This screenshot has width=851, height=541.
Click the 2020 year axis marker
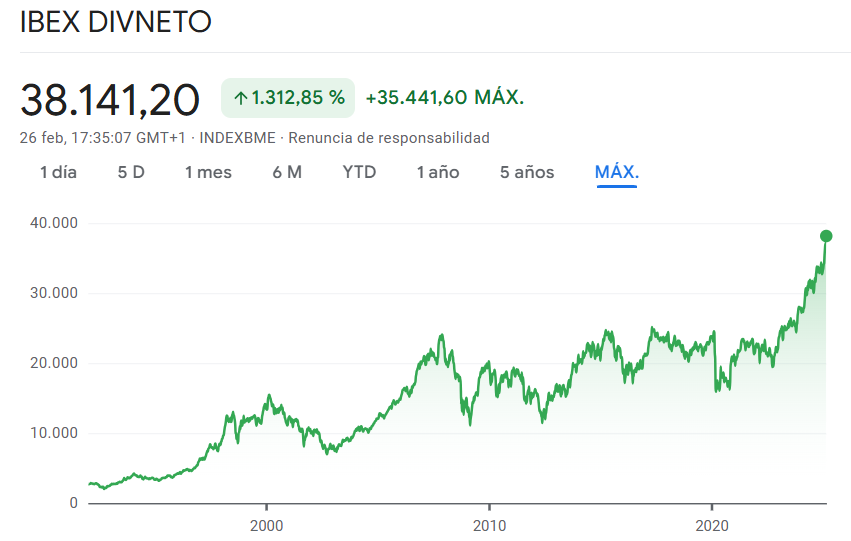pyautogui.click(x=712, y=525)
